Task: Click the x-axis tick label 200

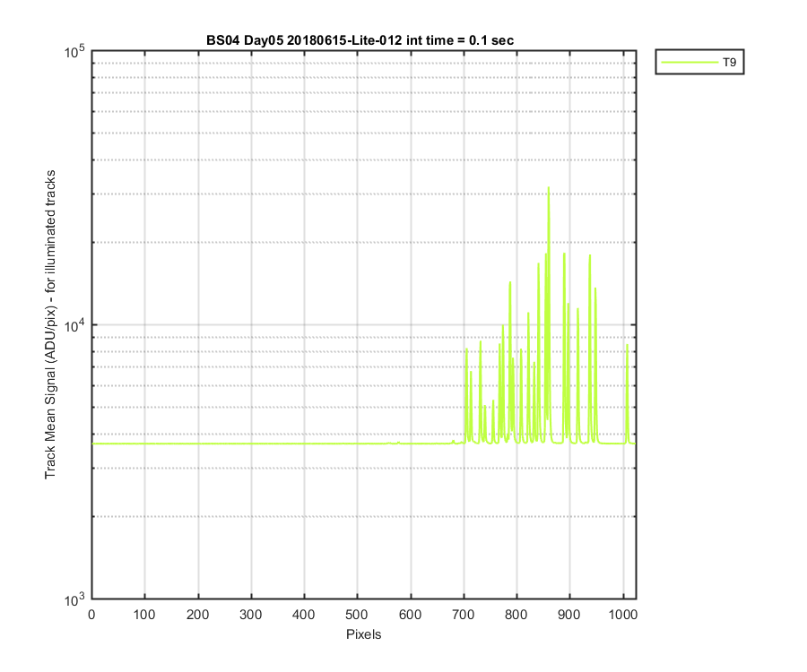Action: click(x=197, y=615)
